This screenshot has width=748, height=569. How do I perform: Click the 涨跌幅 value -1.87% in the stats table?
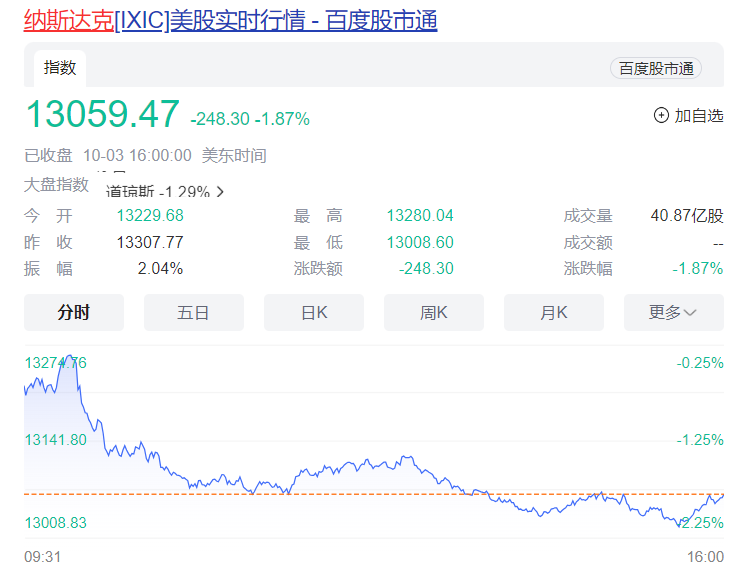click(698, 269)
